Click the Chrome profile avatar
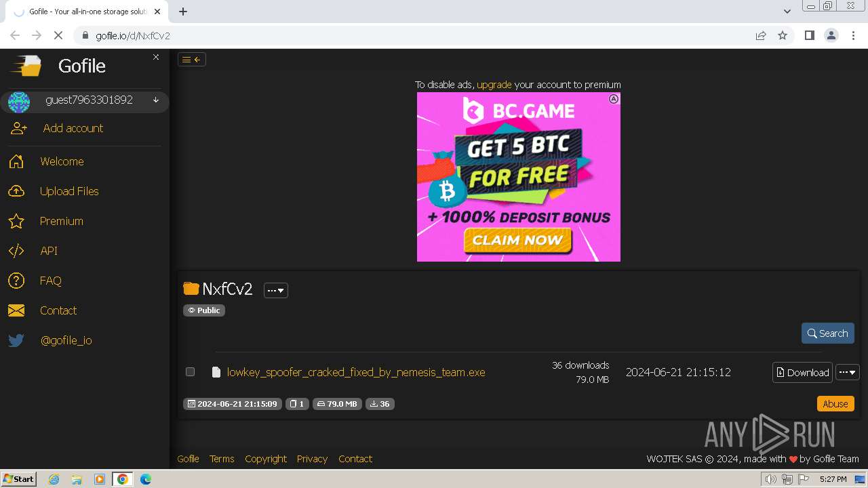The image size is (868, 488). pos(831,35)
